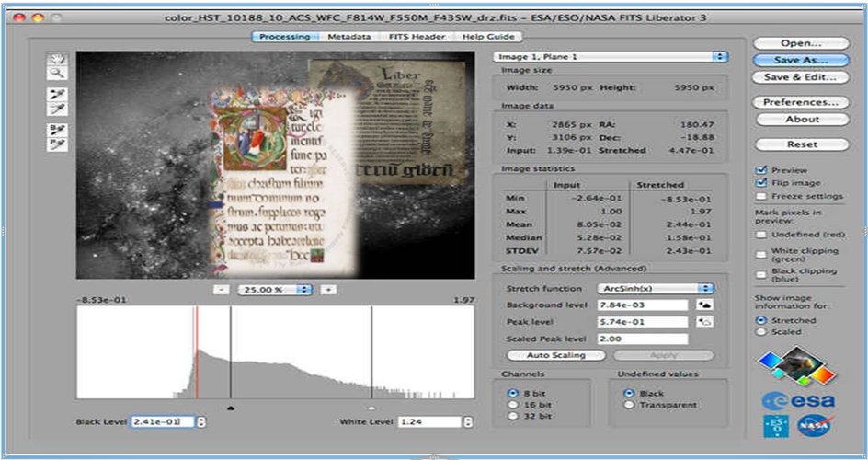Select the Hand pan tool

click(x=58, y=59)
